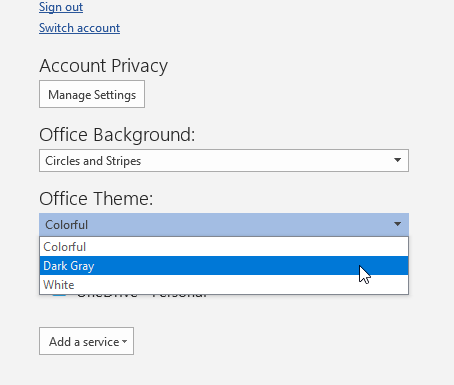Collapse the Office Theme dropdown
This screenshot has height=385, width=454.
[x=224, y=225]
